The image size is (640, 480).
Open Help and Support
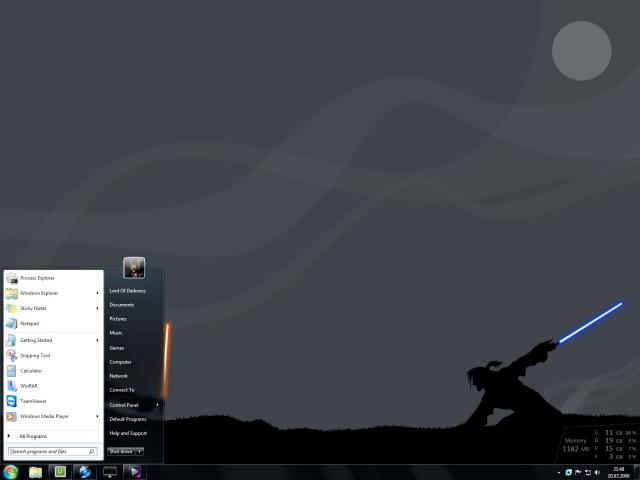point(128,433)
